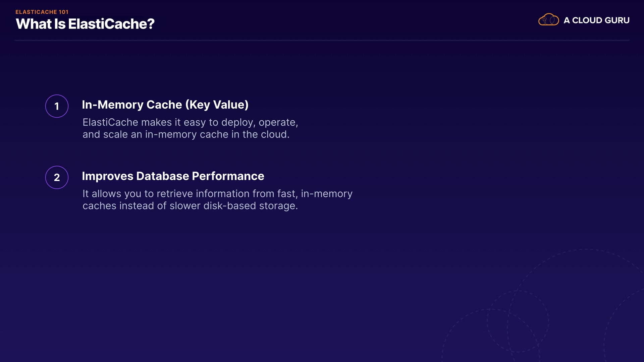Click the "What Is ElastiCache?" slide title
Viewport: 644px width, 362px height.
pos(85,24)
